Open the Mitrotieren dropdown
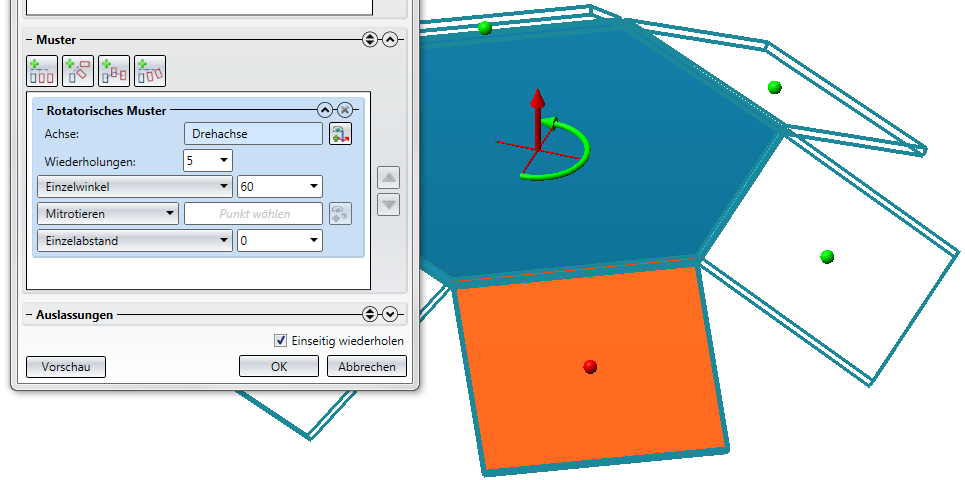The width and height of the screenshot is (965, 480). point(108,214)
